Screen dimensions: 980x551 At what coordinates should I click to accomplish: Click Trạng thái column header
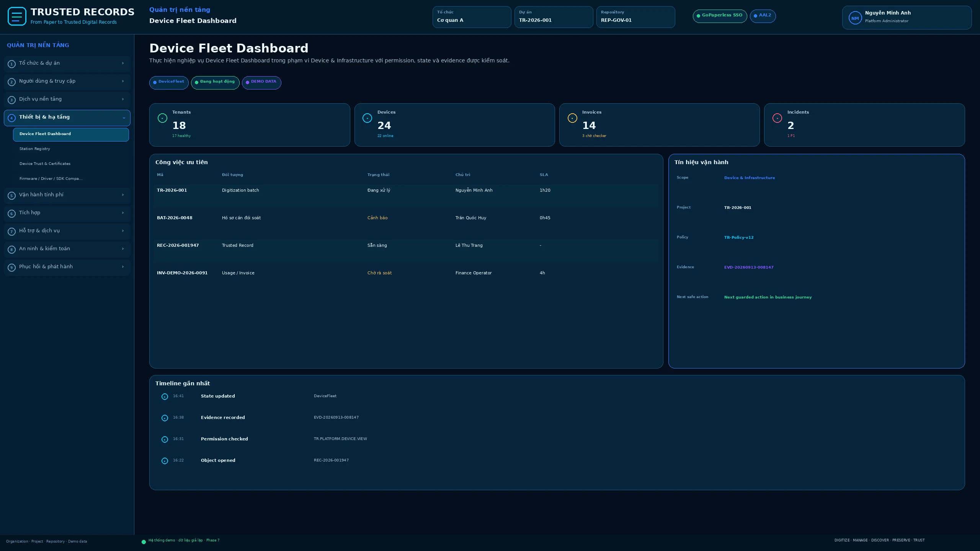(378, 175)
